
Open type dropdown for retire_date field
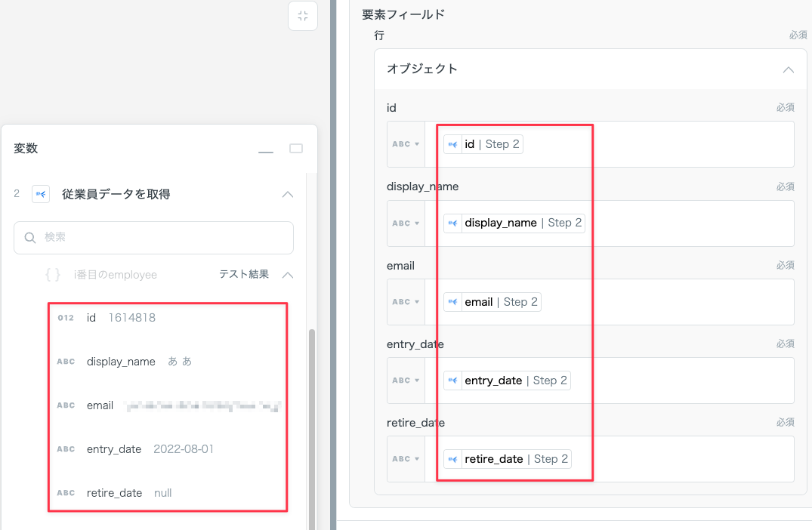[x=406, y=459]
